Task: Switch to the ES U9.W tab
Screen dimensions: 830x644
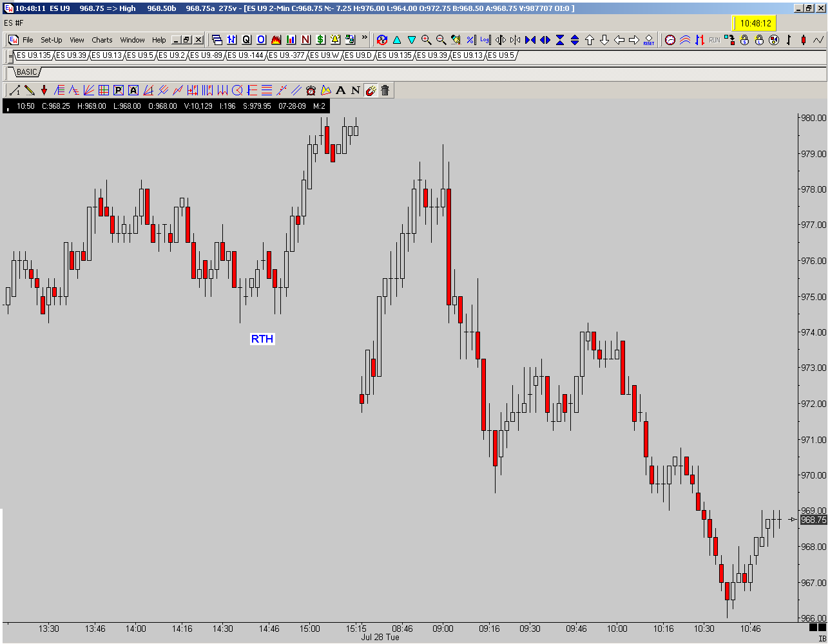Action: point(324,55)
